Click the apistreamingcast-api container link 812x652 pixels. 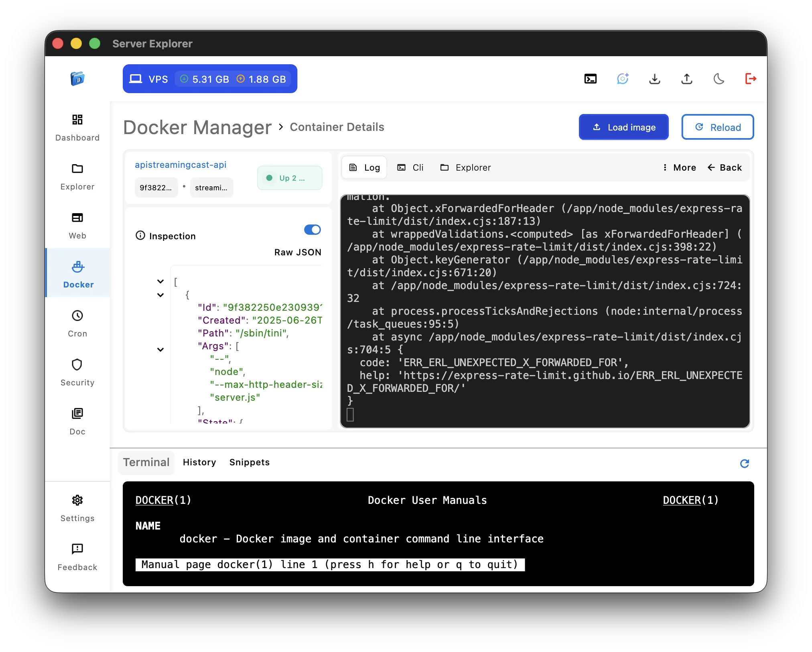pos(181,165)
